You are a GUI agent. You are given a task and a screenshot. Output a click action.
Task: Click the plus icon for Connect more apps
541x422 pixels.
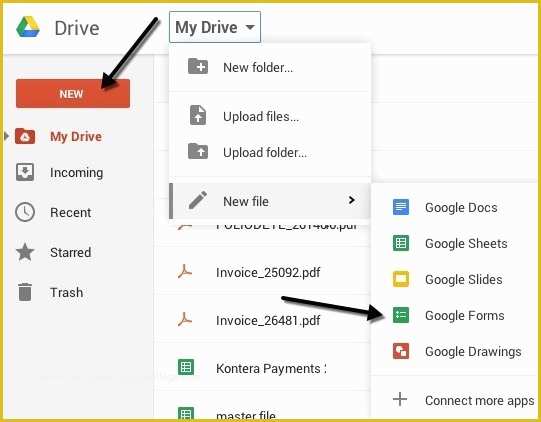[400, 400]
